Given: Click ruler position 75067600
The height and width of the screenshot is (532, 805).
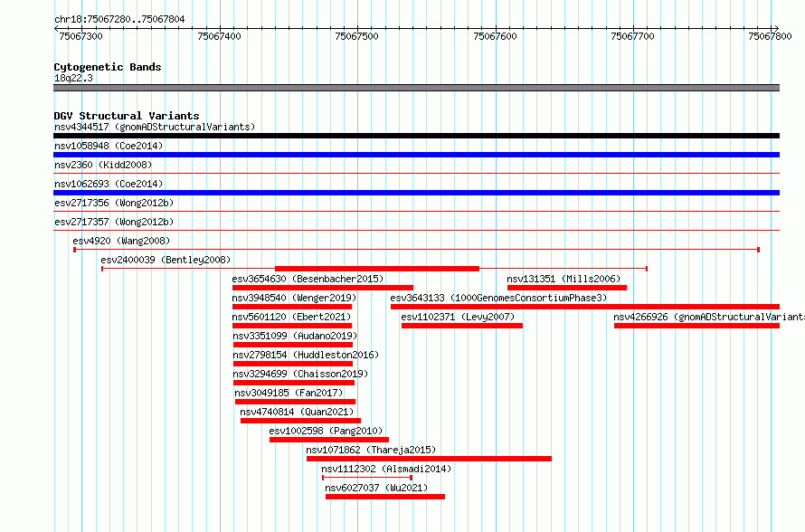Looking at the screenshot, I should pos(495,36).
